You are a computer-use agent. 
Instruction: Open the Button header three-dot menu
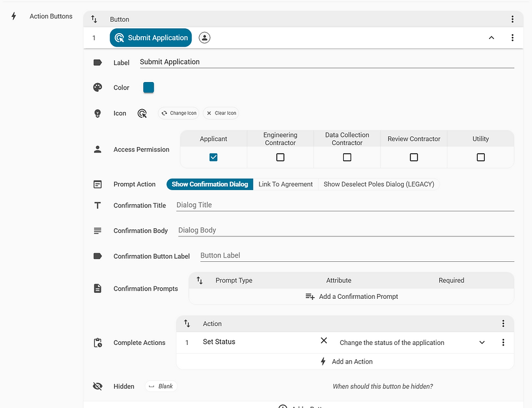(x=512, y=20)
